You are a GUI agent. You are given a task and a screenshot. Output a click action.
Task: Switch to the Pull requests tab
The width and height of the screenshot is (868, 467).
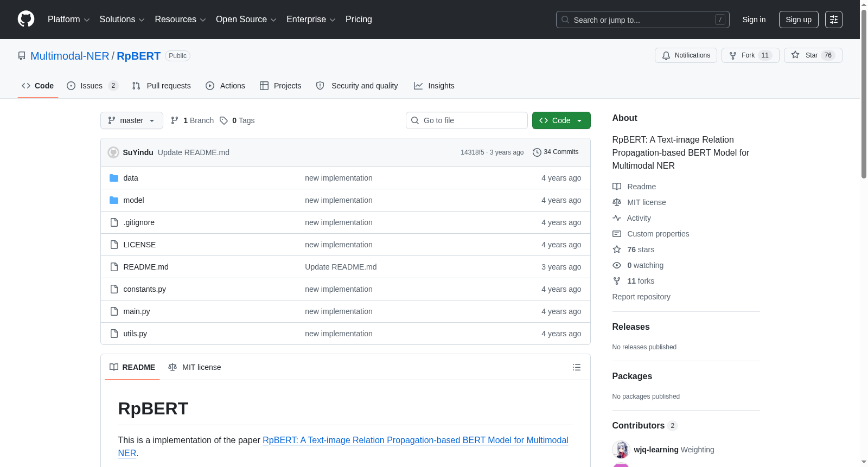coord(162,86)
